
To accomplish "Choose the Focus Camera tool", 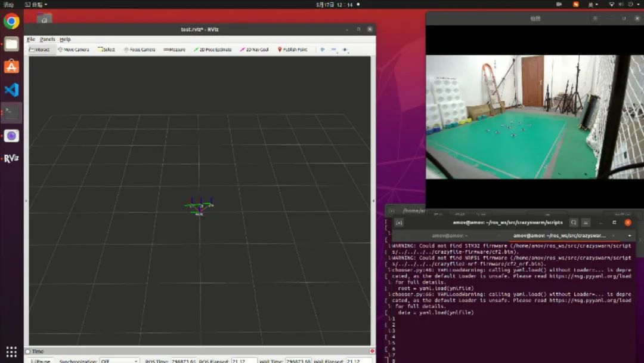I will (x=140, y=50).
